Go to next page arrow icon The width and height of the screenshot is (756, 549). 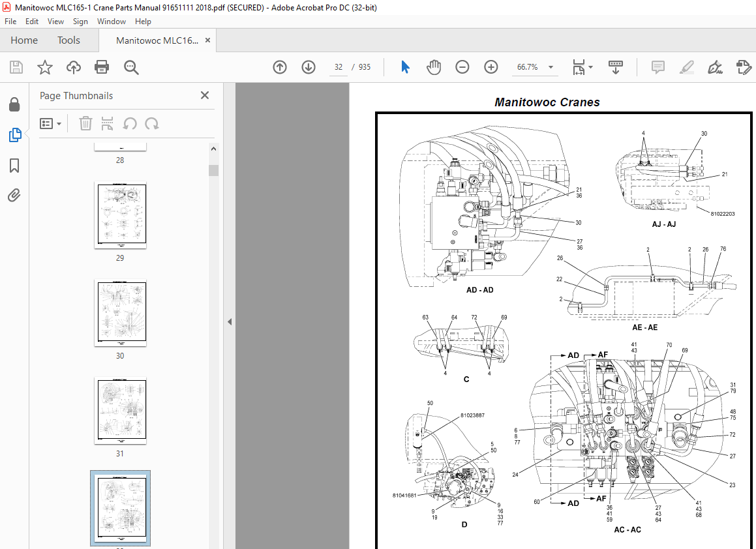[x=309, y=67]
